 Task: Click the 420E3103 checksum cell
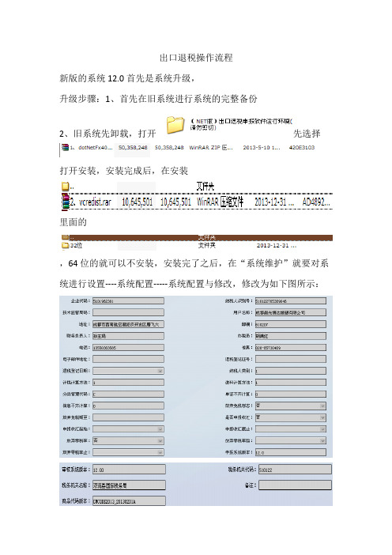(302, 148)
